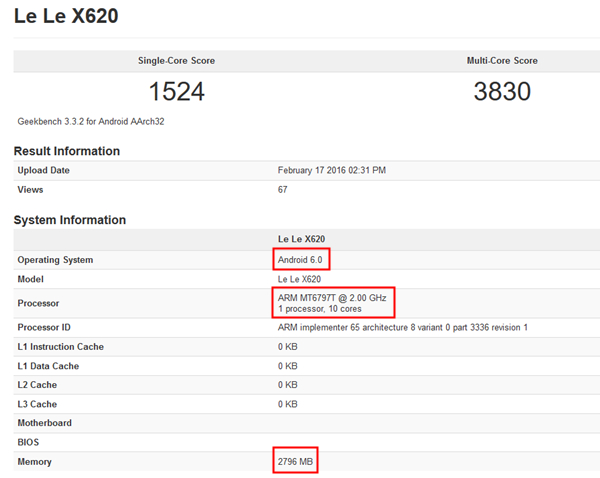Select "1 processor, 10 cores" text
The height and width of the screenshot is (478, 600).
tap(320, 309)
